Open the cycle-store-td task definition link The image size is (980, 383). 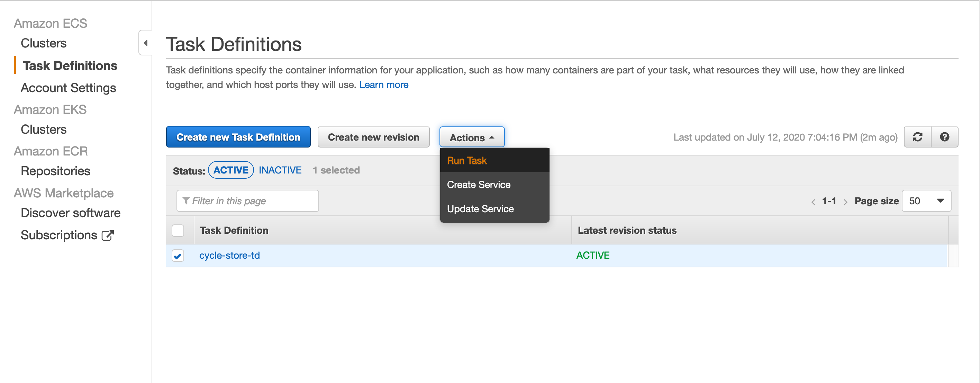229,256
